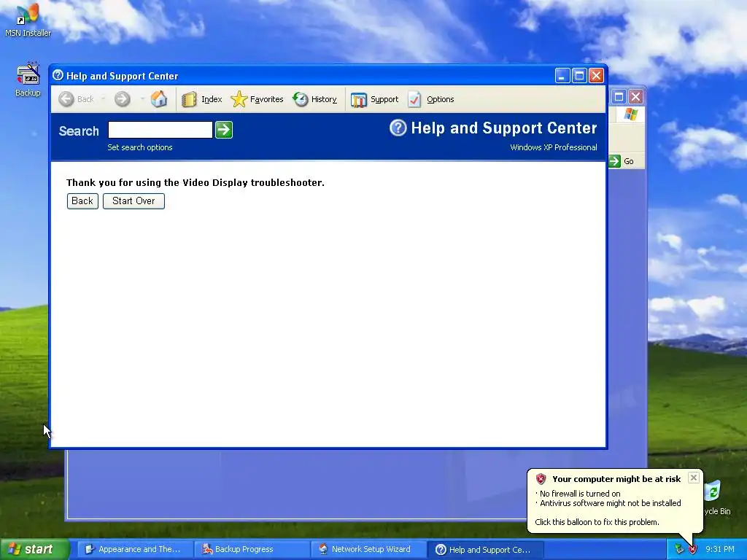
Task: Minimize the Help and Support Center window
Action: pos(562,75)
